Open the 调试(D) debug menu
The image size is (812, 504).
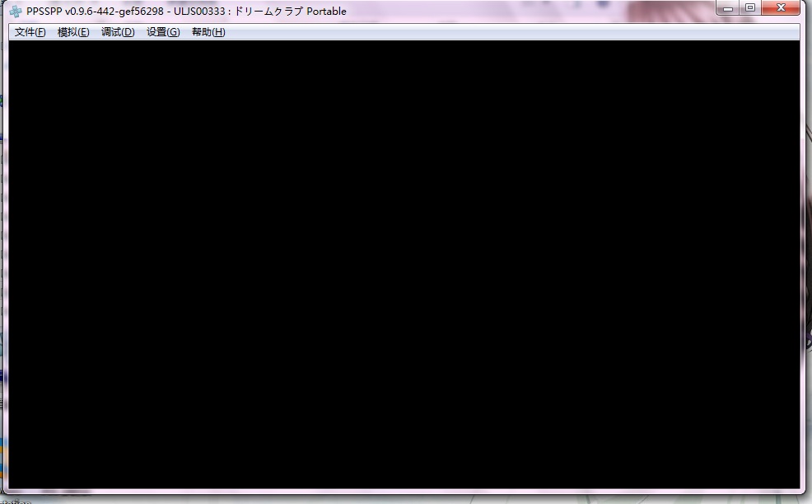(x=118, y=32)
